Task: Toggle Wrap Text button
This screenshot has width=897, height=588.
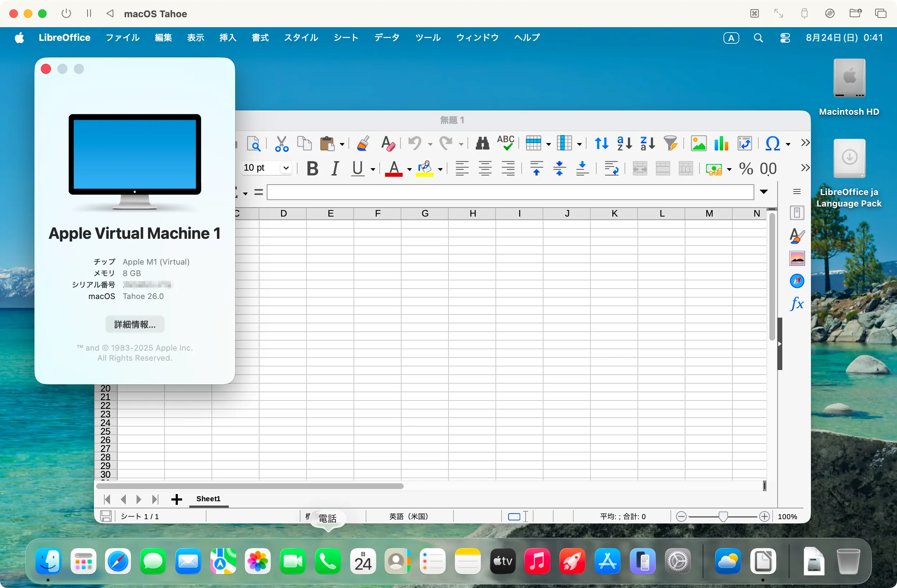Action: pos(611,169)
